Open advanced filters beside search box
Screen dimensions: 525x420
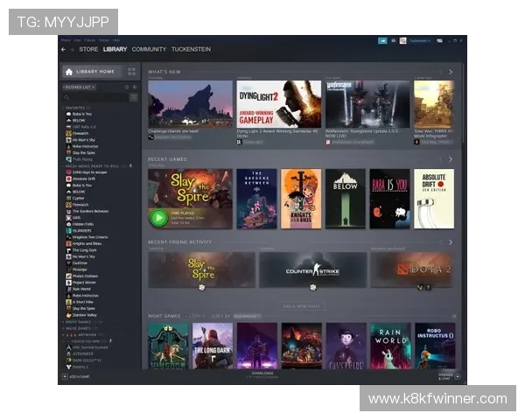[x=133, y=97]
